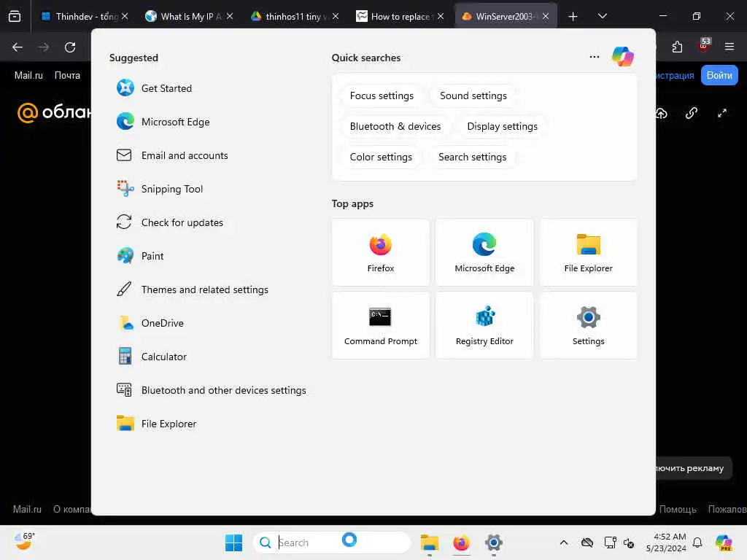Image resolution: width=747 pixels, height=560 pixels.
Task: Open Firefox application menu
Action: click(729, 47)
